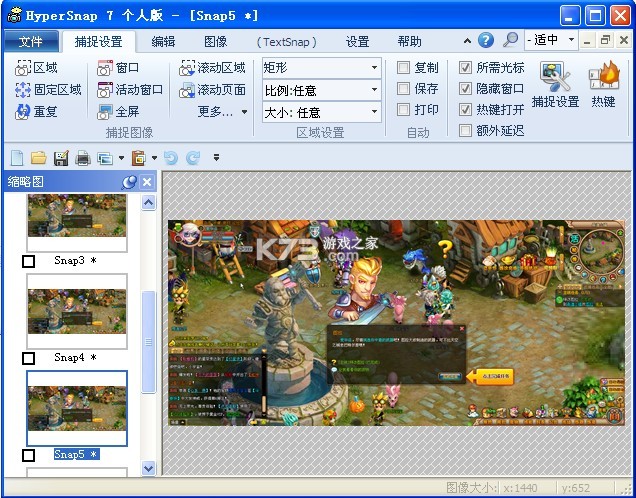Switch to the 捕捉设置 tab
Screen dimensions: 636x498
tap(99, 41)
